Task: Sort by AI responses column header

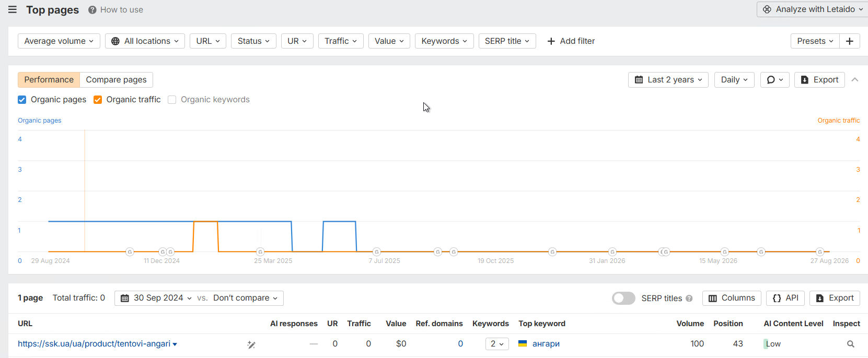Action: (x=294, y=324)
